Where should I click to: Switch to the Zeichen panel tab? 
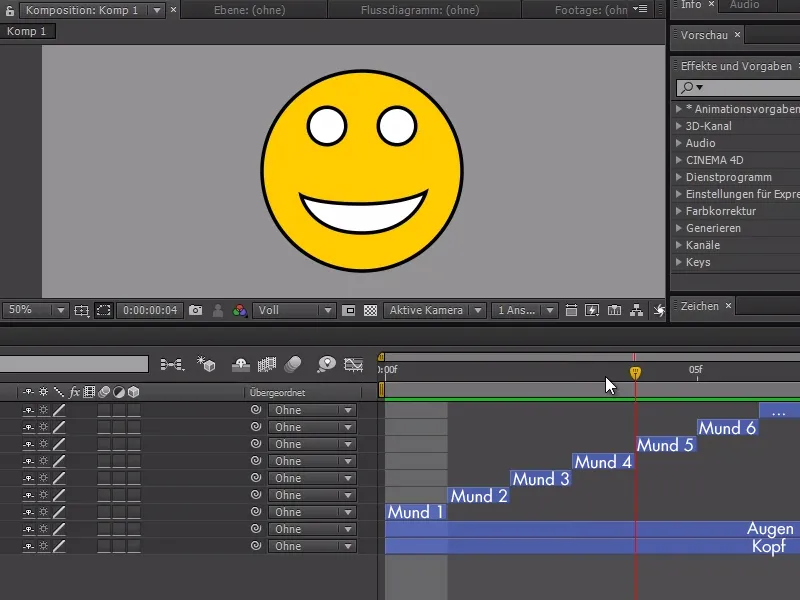pos(700,306)
